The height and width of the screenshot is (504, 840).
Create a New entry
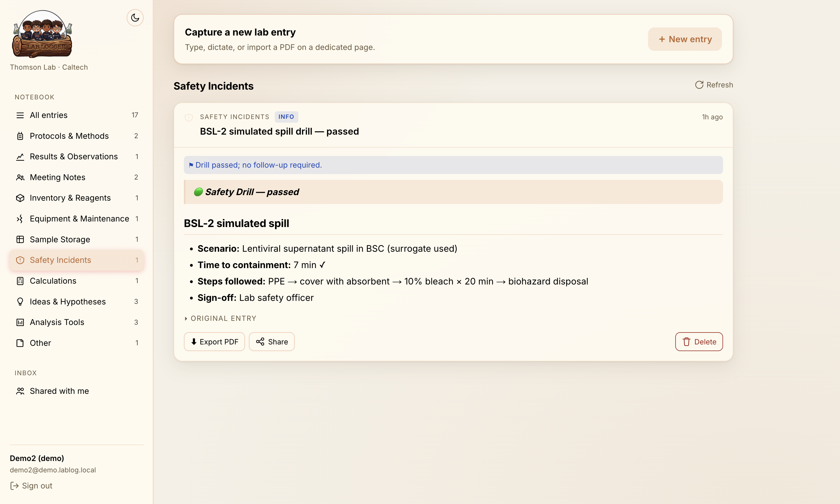point(685,39)
